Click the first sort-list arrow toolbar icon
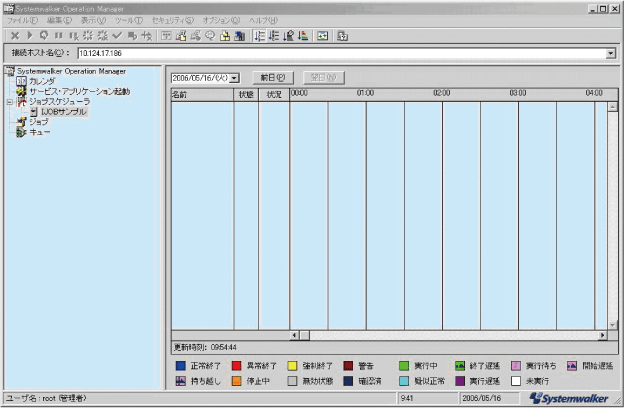Viewport: 624px width, 408px height. (x=259, y=36)
